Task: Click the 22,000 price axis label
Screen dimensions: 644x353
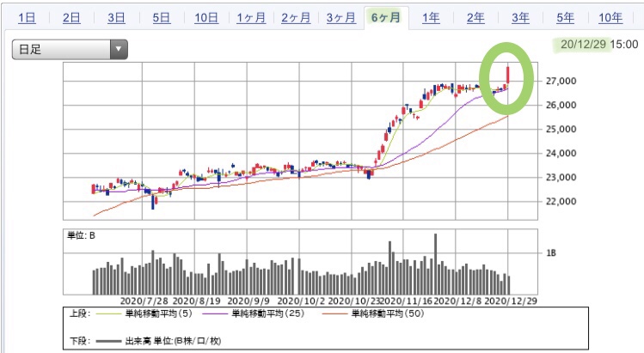Action: [x=561, y=202]
